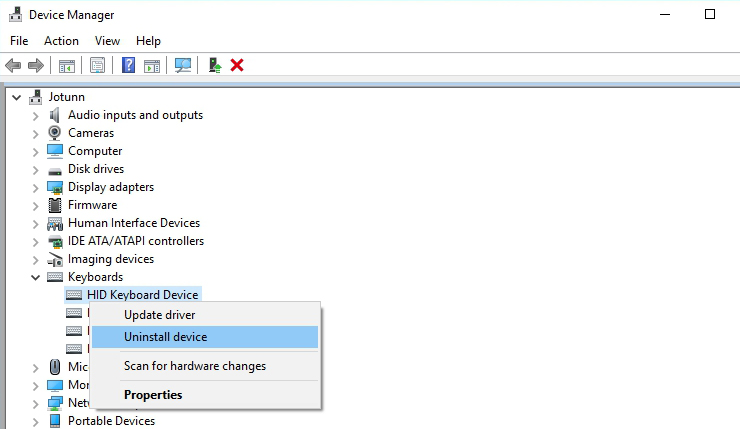Expand the Disk drives category

tap(36, 169)
